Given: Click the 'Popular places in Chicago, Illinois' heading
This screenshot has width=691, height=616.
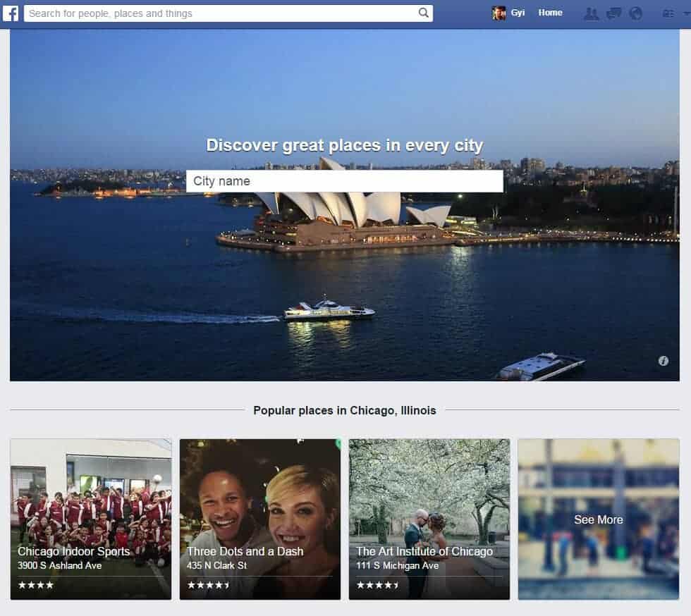Looking at the screenshot, I should tap(345, 410).
